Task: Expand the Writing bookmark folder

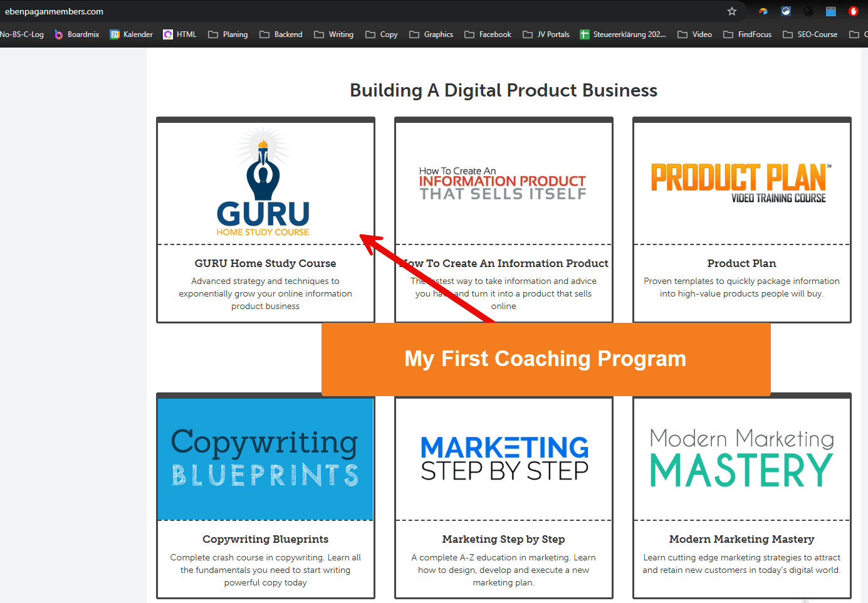Action: (x=334, y=34)
